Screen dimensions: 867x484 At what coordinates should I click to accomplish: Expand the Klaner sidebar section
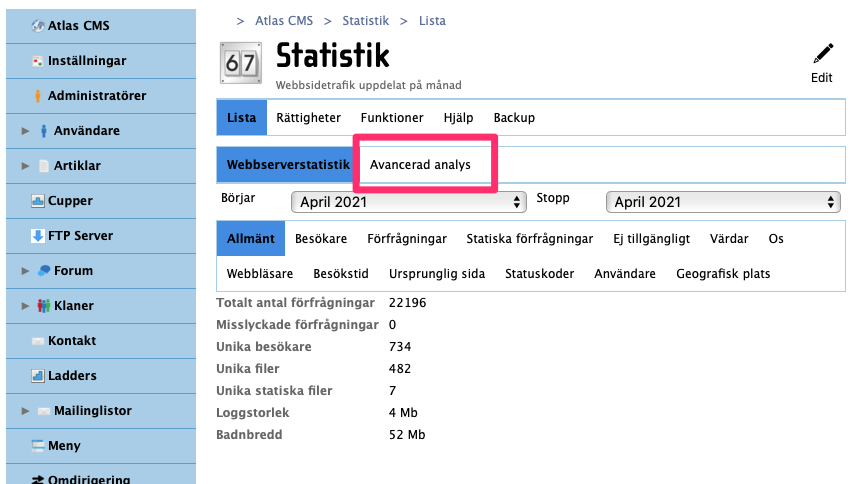[25, 306]
